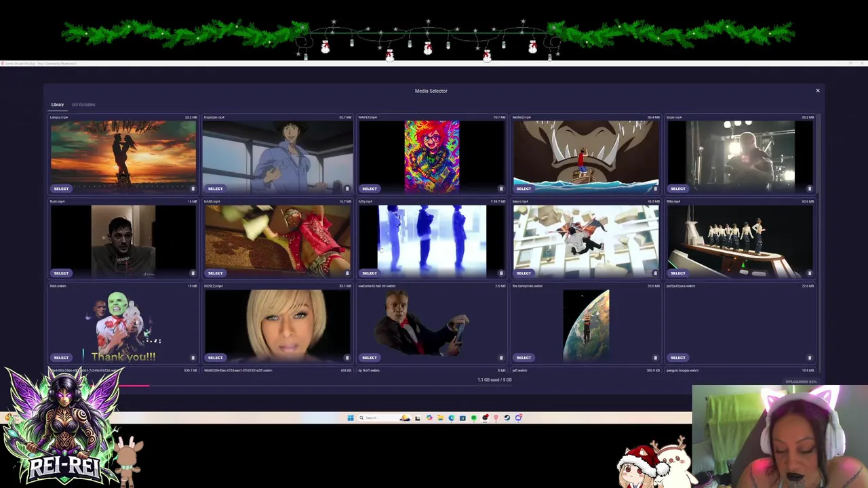Delete the Lampra.mp4 media file
The height and width of the screenshot is (488, 868).
(193, 188)
